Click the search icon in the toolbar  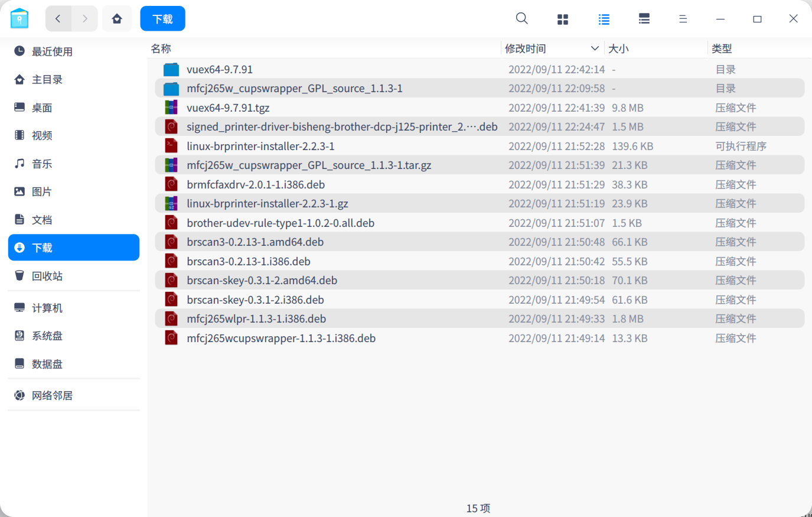[521, 18]
